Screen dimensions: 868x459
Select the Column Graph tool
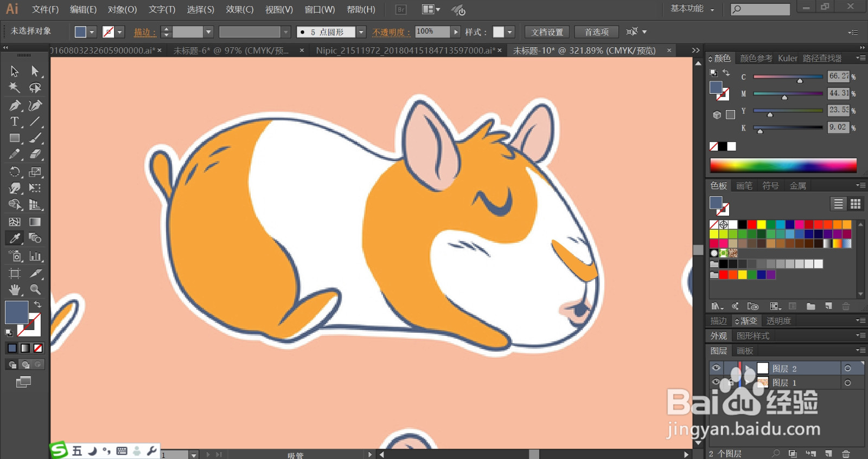35,256
